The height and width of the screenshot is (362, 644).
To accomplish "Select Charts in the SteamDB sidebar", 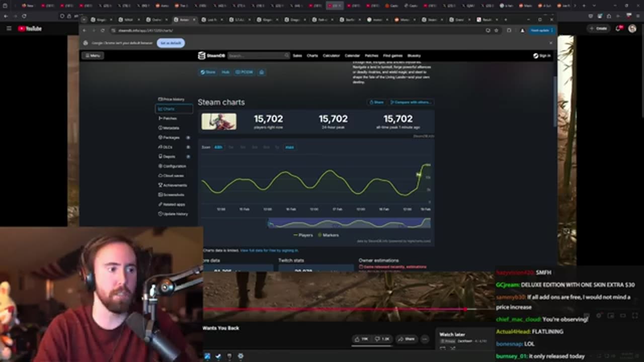I will pos(174,109).
